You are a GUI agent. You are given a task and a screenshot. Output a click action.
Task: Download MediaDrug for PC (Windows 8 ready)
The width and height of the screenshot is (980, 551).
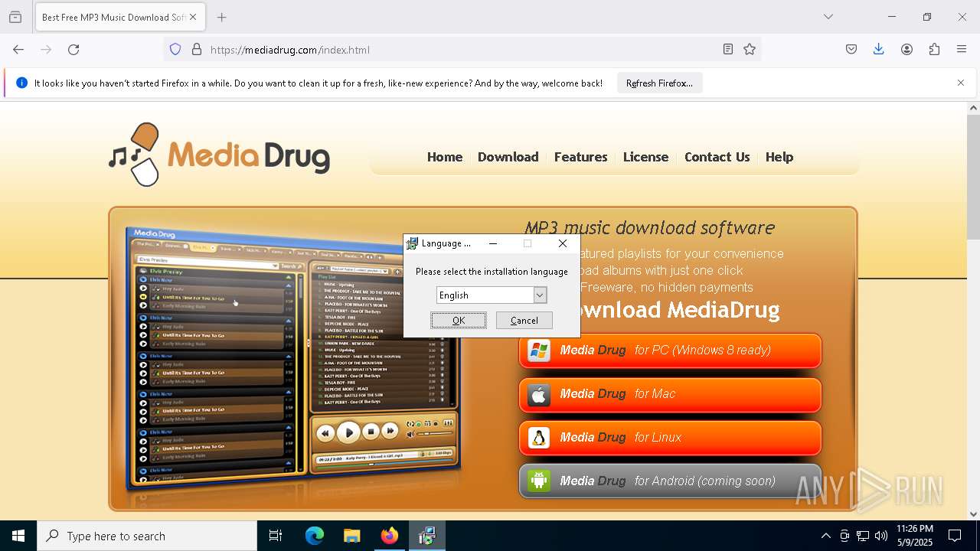[670, 350]
